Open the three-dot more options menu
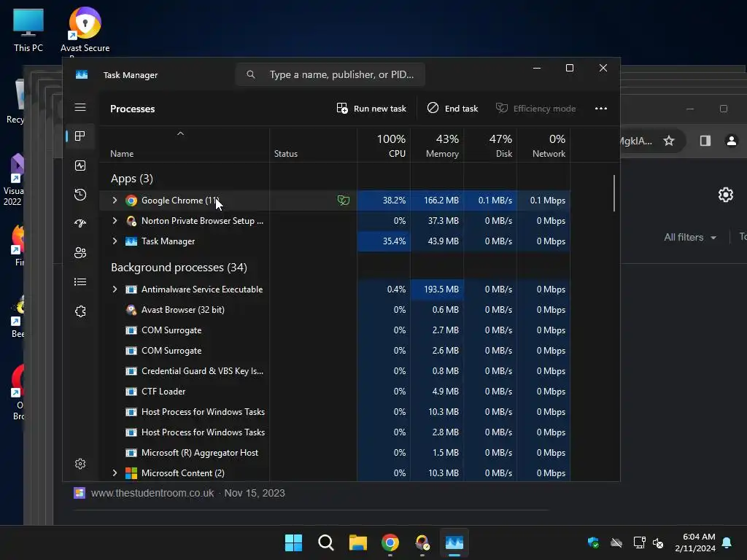 click(601, 109)
